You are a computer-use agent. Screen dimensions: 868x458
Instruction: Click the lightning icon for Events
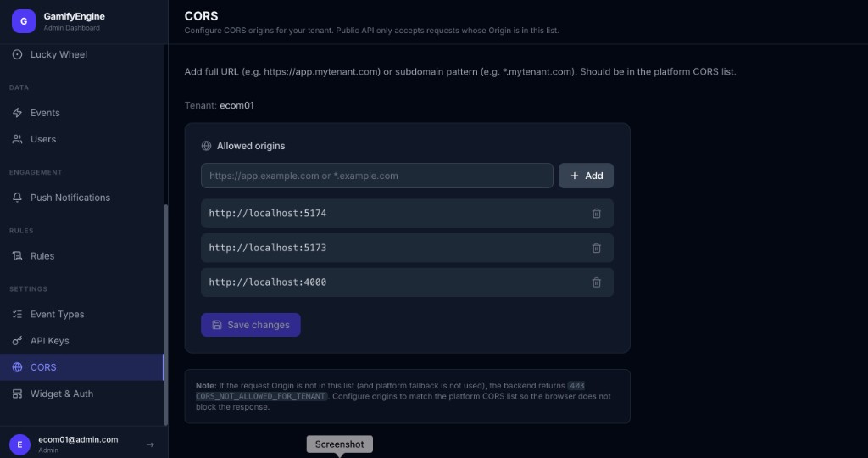click(17, 113)
